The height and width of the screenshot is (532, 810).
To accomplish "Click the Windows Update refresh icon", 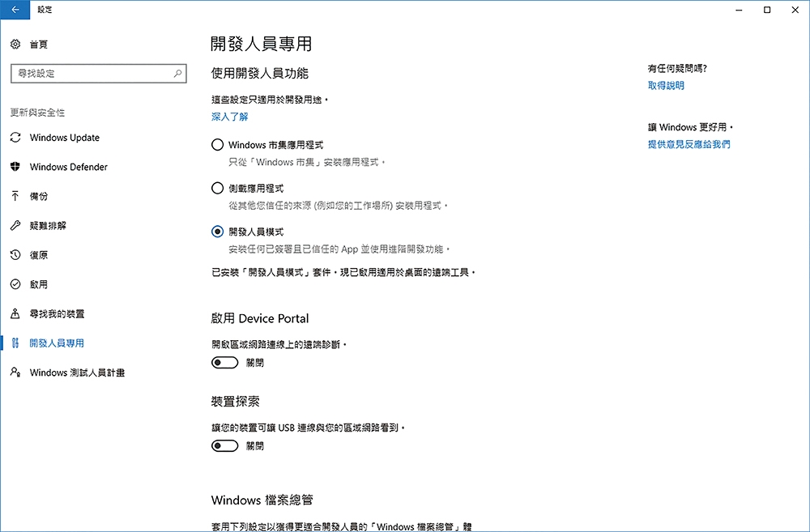I will click(15, 138).
